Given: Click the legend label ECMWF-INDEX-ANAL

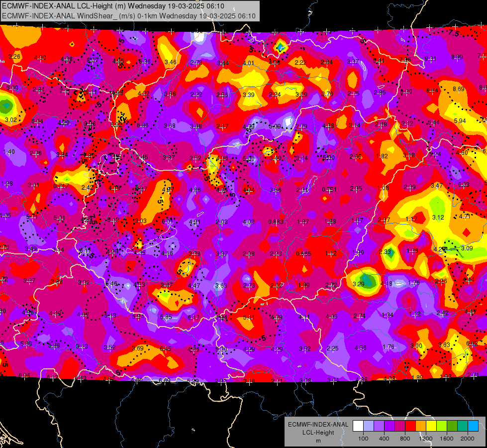Looking at the screenshot, I should [318, 425].
